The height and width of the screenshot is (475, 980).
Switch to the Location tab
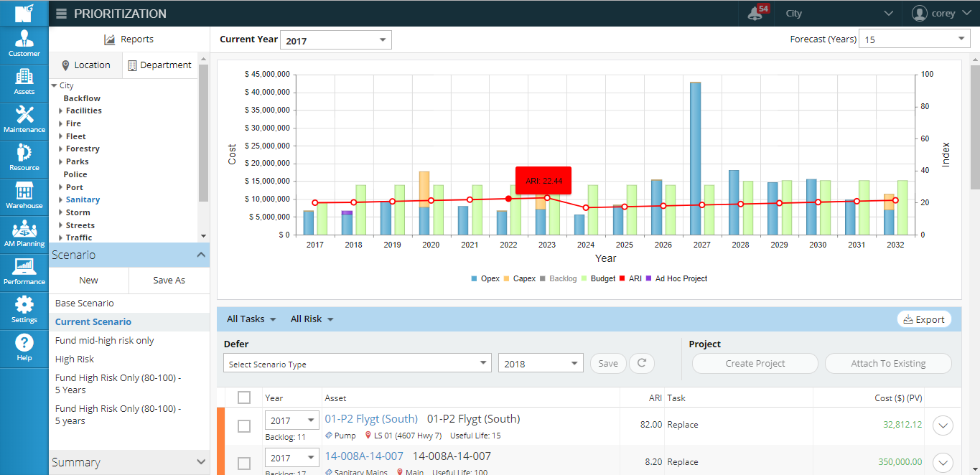point(85,65)
